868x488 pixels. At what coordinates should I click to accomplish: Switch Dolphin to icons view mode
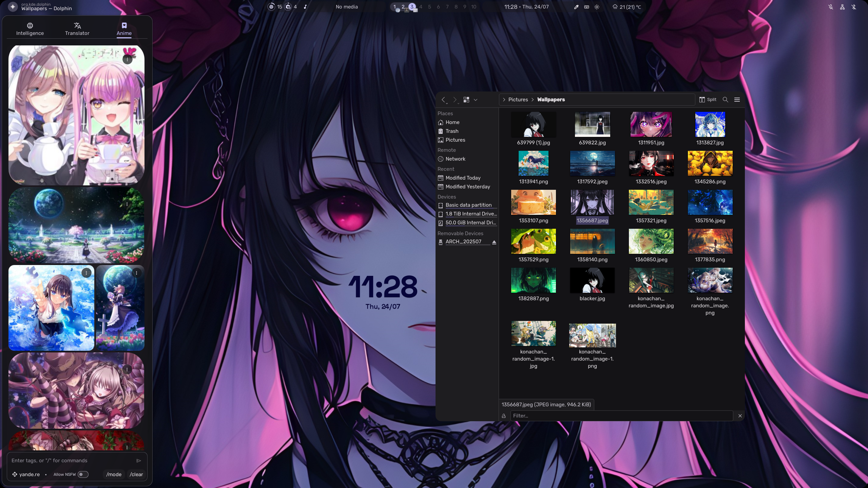pyautogui.click(x=466, y=100)
